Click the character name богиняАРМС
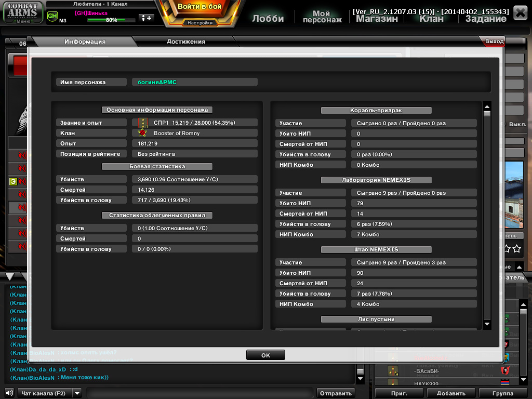Image resolution: width=532 pixels, height=399 pixels. click(157, 82)
